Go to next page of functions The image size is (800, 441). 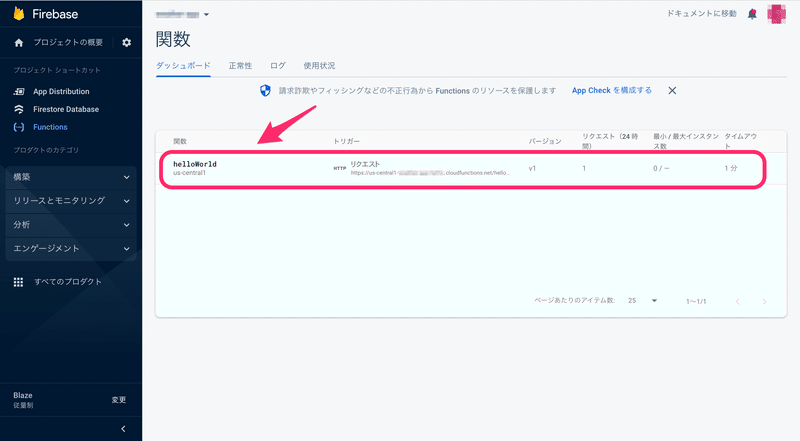click(x=764, y=302)
